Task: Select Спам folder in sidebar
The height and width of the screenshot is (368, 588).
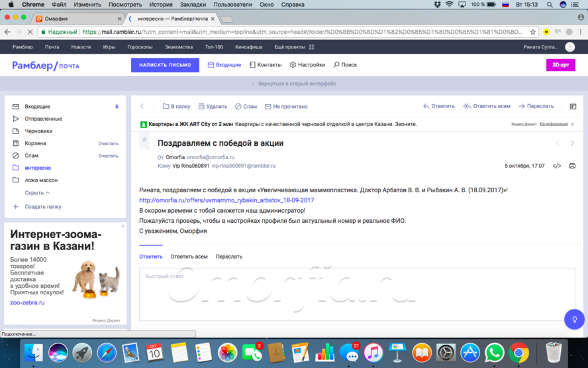Action: [32, 155]
